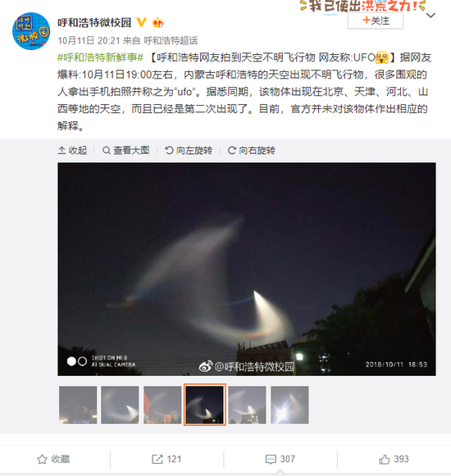This screenshot has width=451, height=476.
Task: Open the #呼和浩特新鲜事# hashtag link
Action: click(x=100, y=57)
